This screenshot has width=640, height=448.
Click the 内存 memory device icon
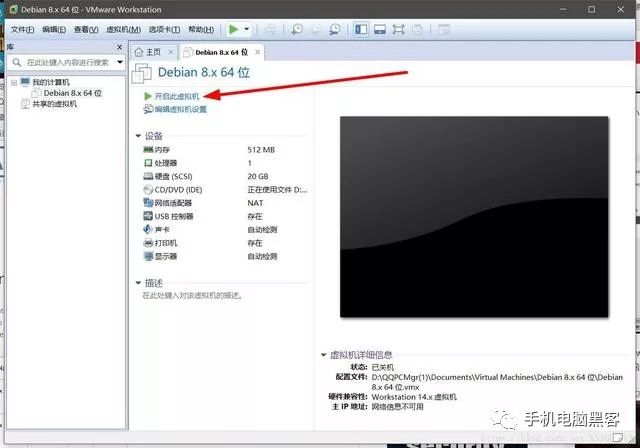pyautogui.click(x=148, y=150)
